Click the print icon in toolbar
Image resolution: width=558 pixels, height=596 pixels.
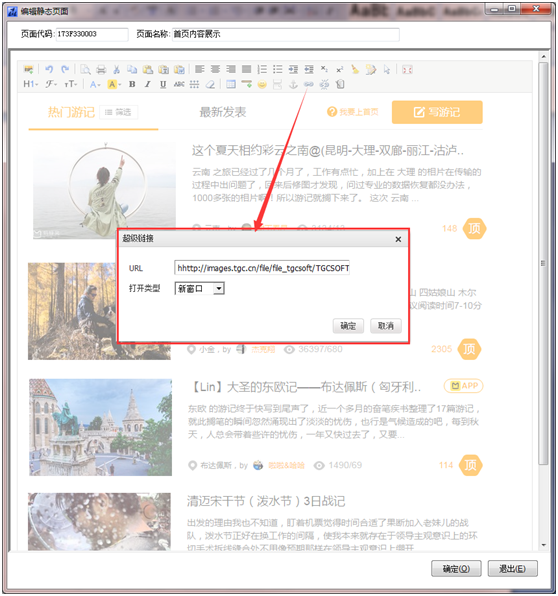101,70
